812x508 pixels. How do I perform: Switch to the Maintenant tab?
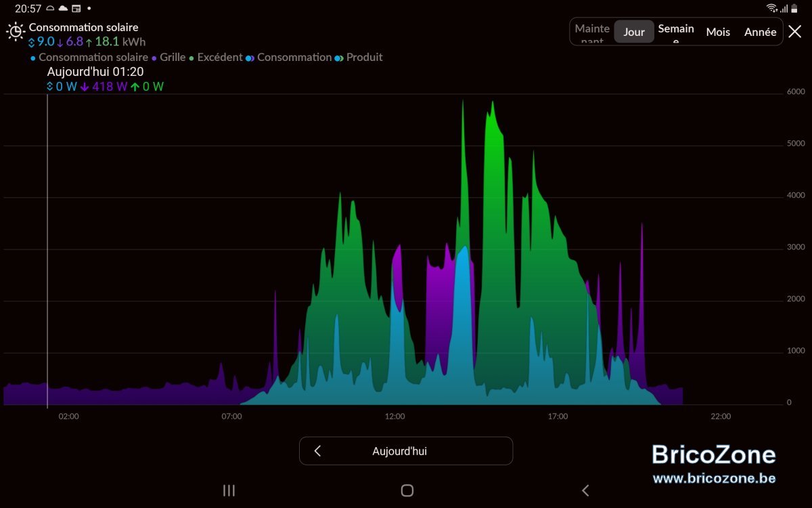(x=592, y=32)
